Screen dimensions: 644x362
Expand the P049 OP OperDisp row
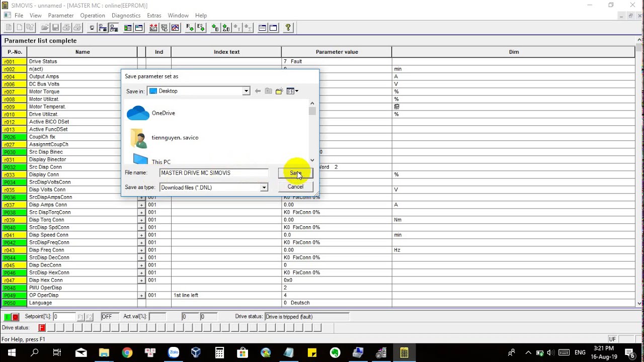coord(141,295)
